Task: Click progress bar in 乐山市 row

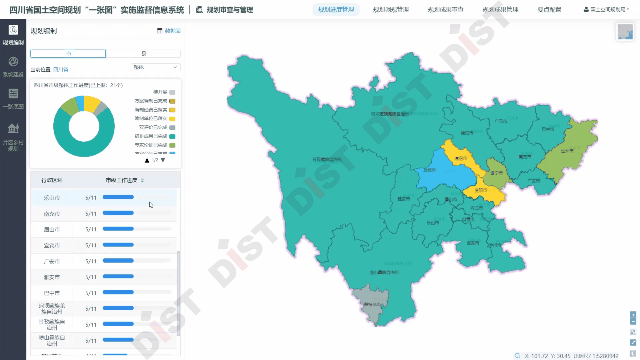Action: pos(137,197)
